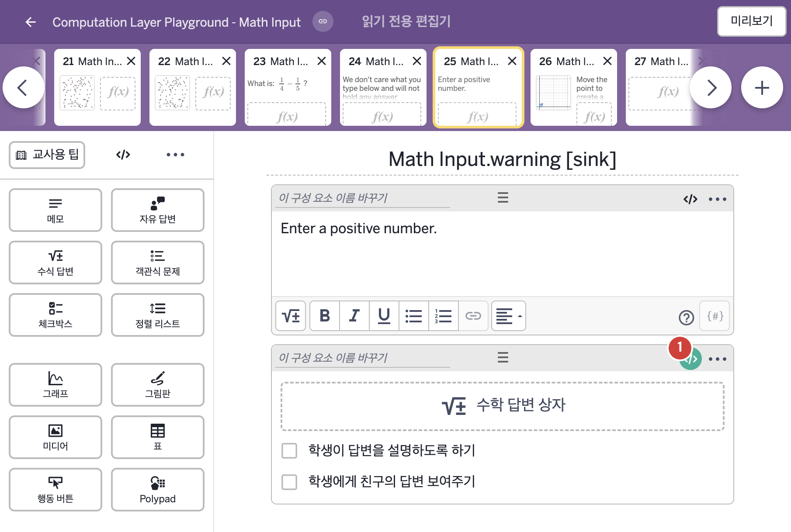Add a 객관식 문제 multiple choice component
Screen dimensions: 791x532
(x=158, y=263)
